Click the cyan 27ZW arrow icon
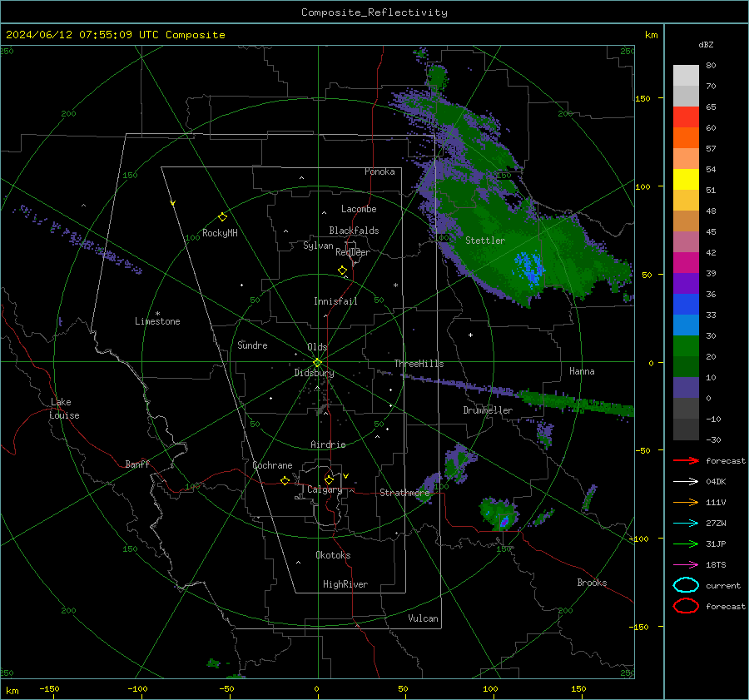Image resolution: width=749 pixels, height=700 pixels. tap(686, 523)
